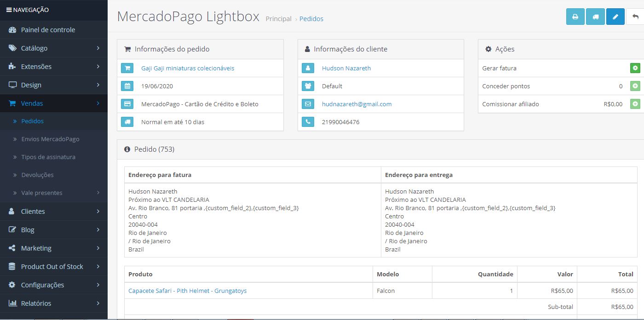Click truck icon beside Normal em até 10 dias

pos(127,122)
